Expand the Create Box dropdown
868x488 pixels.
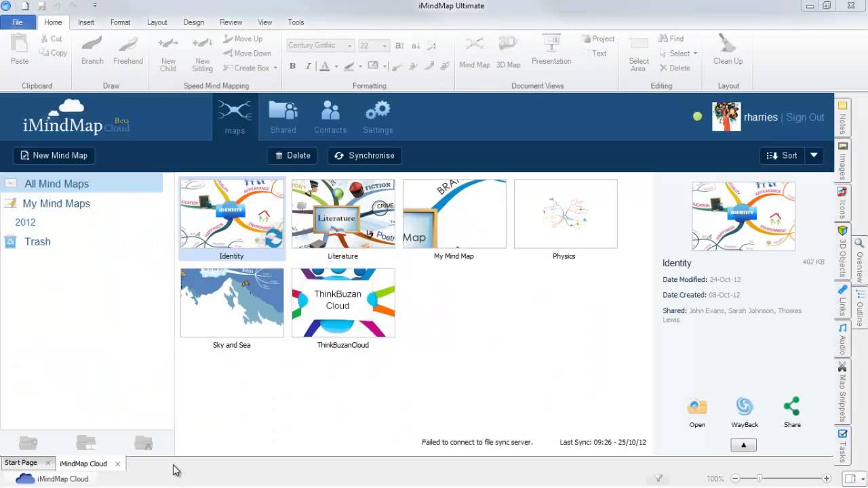point(275,68)
